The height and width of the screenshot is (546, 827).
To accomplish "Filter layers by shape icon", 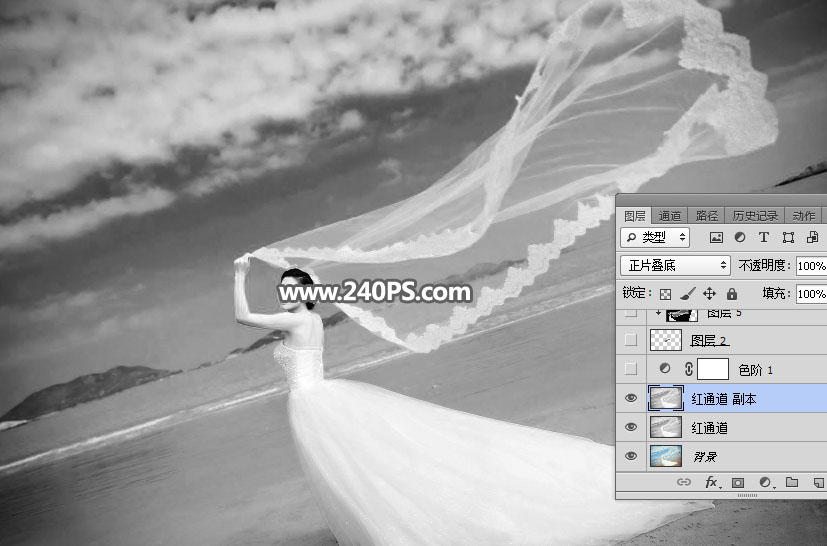I will click(788, 237).
